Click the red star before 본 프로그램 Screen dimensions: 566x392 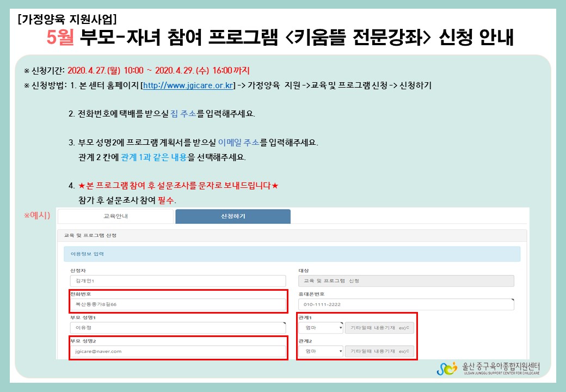(82, 186)
